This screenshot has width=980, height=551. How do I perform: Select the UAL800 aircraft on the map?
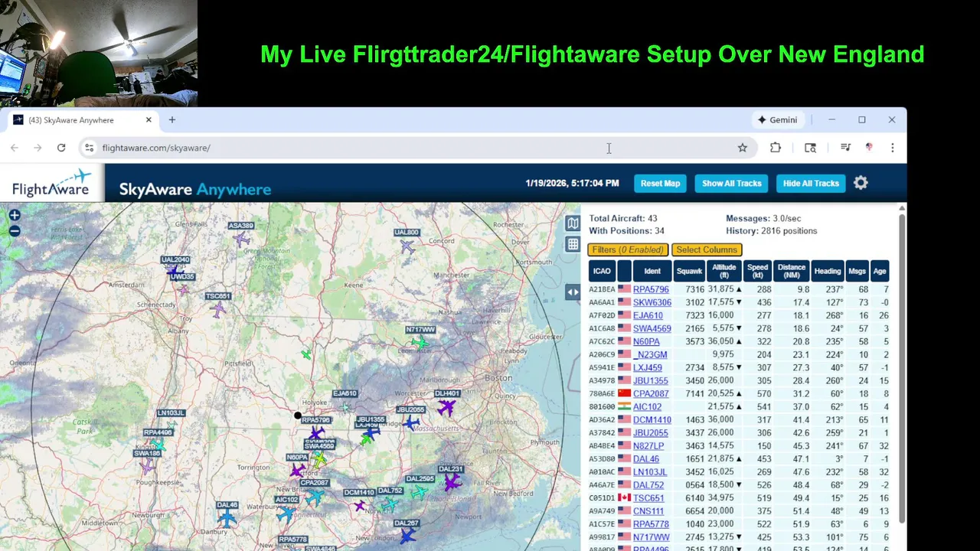(x=407, y=246)
